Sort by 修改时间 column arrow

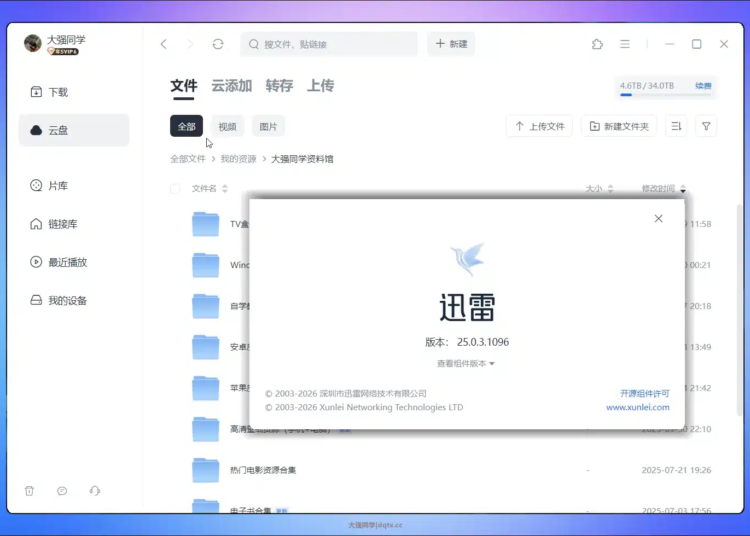coord(683,188)
